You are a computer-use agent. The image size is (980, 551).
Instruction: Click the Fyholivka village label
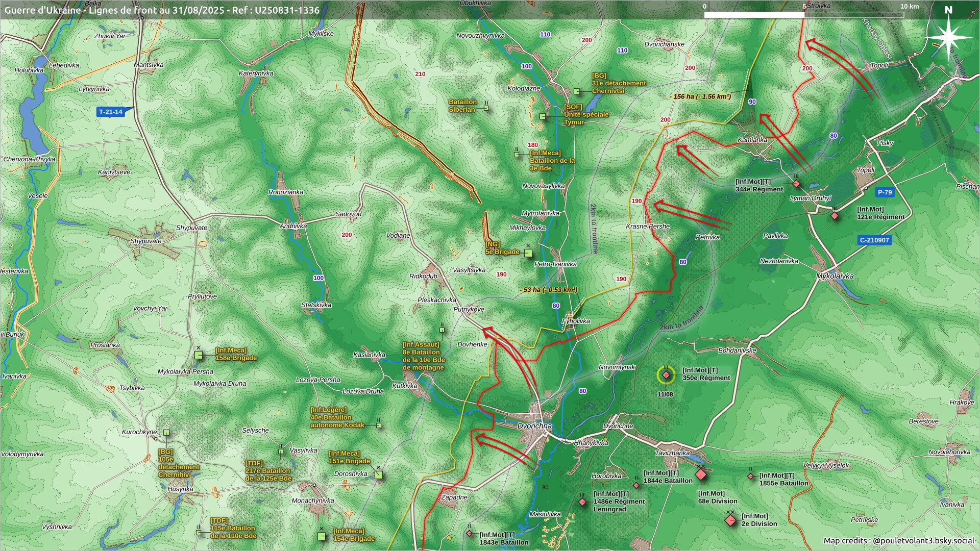click(576, 321)
